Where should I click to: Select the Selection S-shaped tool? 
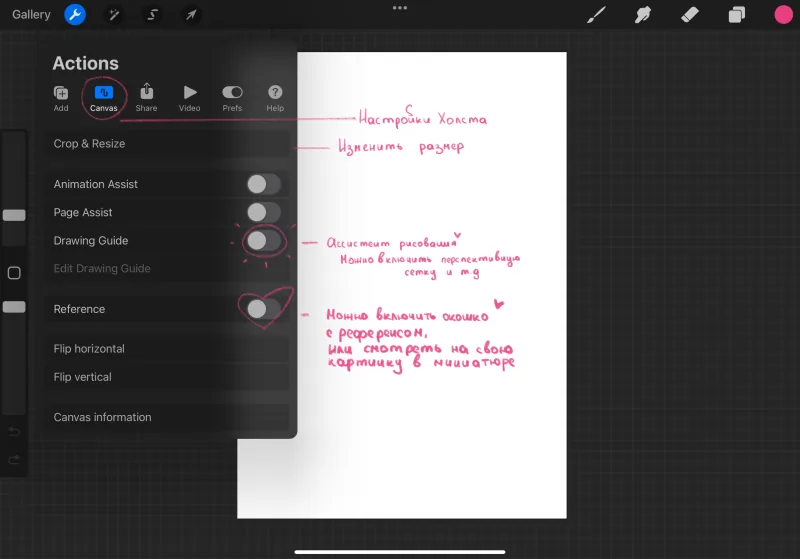tap(152, 15)
